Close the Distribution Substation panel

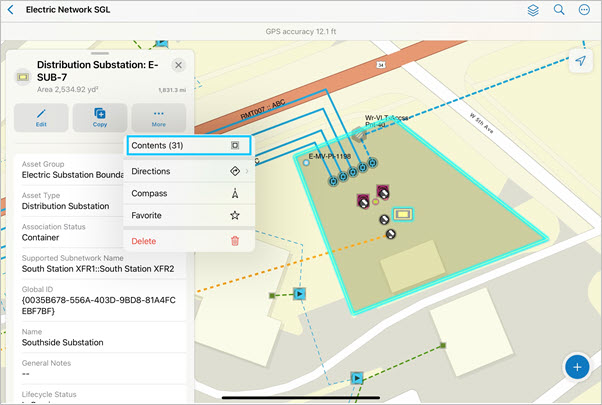(178, 65)
